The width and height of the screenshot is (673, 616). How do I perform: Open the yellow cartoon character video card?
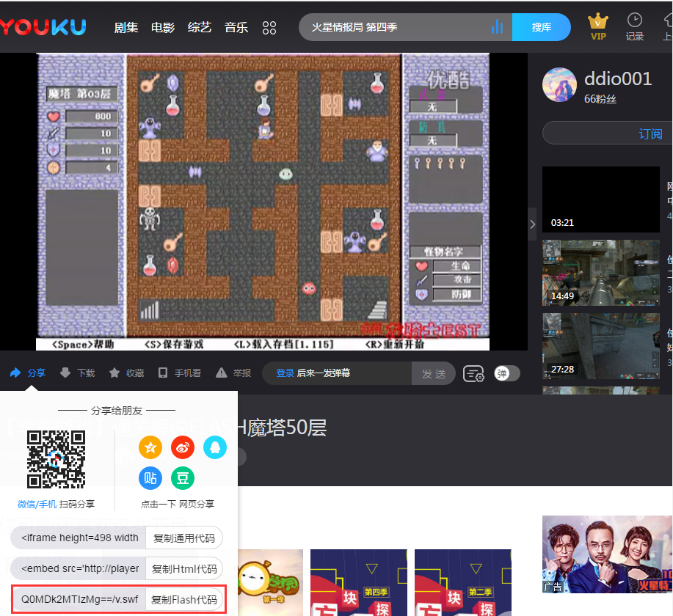(270, 582)
